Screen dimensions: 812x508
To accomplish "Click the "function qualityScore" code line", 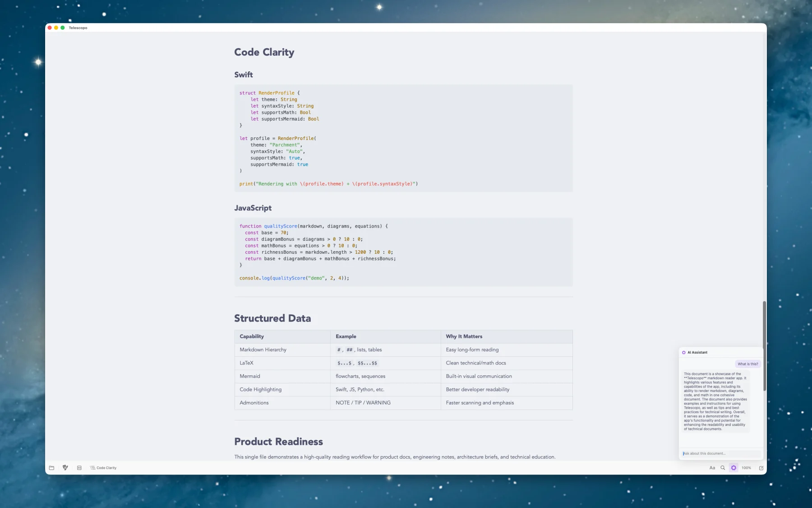I will pos(314,226).
